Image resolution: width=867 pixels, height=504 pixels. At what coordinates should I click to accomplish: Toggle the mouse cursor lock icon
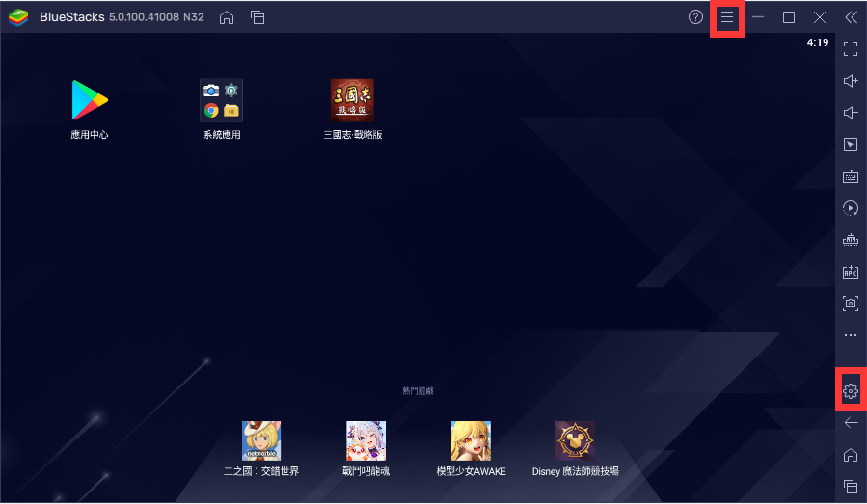click(x=851, y=145)
